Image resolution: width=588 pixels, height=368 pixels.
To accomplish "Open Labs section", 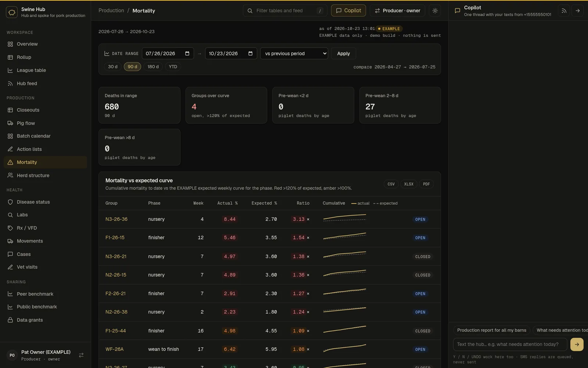I will [x=45, y=215].
